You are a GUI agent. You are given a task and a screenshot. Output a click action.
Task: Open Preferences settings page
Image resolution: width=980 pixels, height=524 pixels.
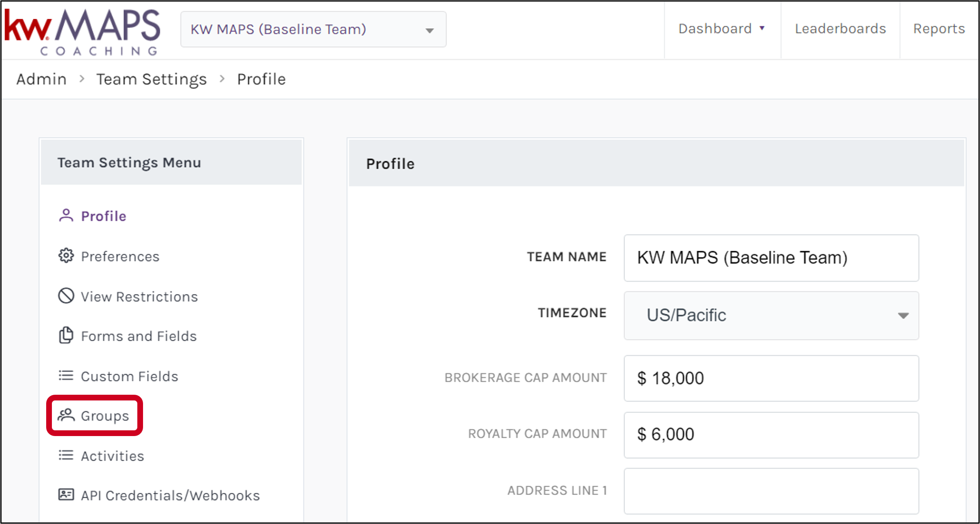tap(120, 256)
